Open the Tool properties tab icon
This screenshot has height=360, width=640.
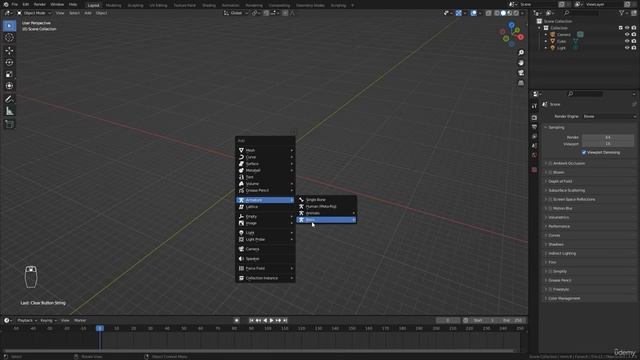[x=534, y=106]
